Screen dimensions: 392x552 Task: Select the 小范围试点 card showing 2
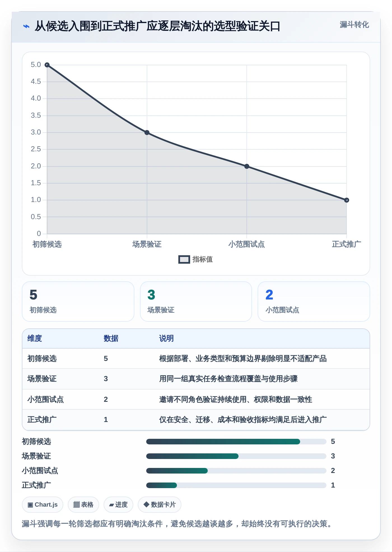[314, 301]
